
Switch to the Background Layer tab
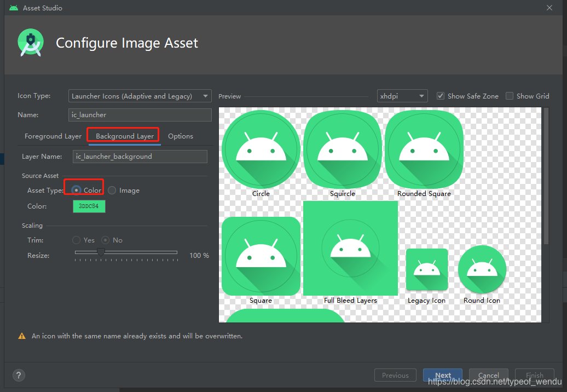coord(125,136)
